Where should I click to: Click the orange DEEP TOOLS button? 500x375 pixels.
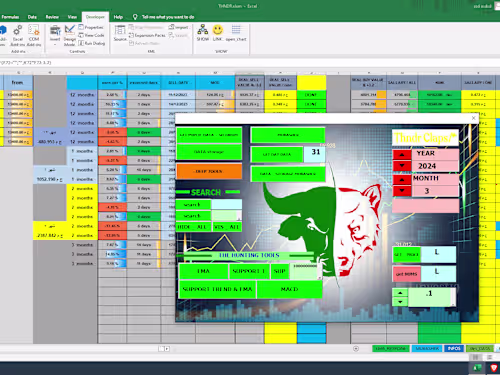209,171
